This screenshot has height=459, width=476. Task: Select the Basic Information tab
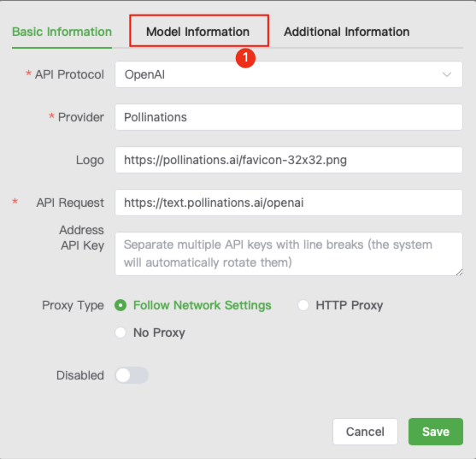tap(62, 32)
